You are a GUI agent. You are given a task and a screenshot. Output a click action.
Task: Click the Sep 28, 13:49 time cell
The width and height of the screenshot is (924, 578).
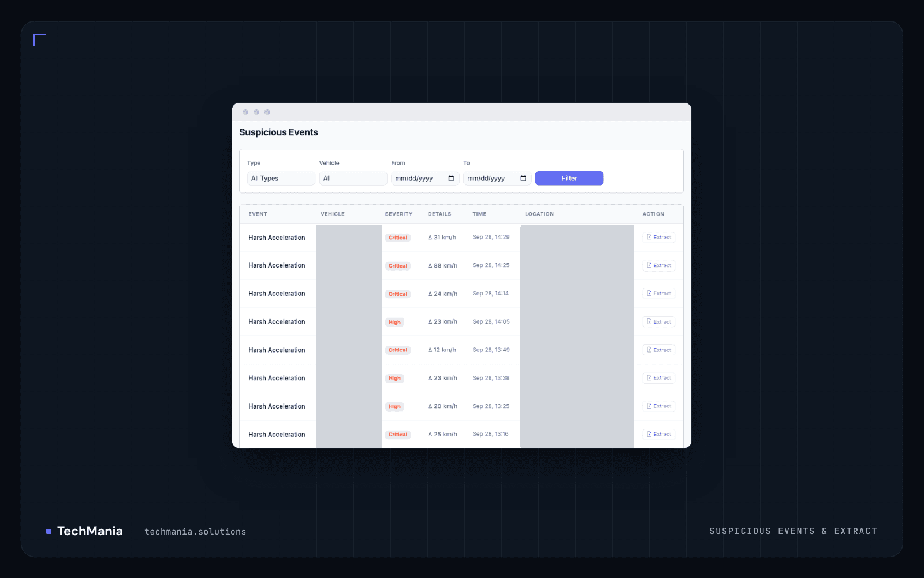(491, 350)
